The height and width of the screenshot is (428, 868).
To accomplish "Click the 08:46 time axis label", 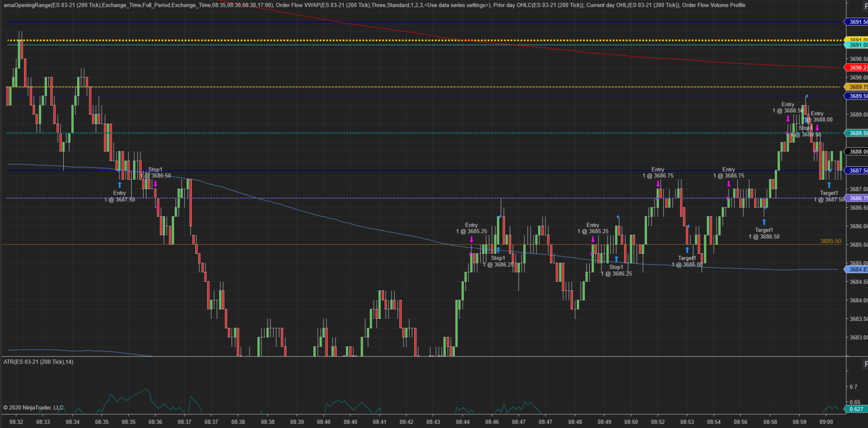I will [x=492, y=422].
